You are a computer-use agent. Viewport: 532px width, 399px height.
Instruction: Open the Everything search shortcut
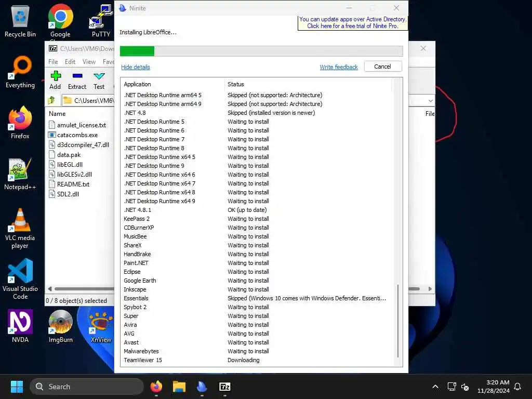pyautogui.click(x=20, y=72)
